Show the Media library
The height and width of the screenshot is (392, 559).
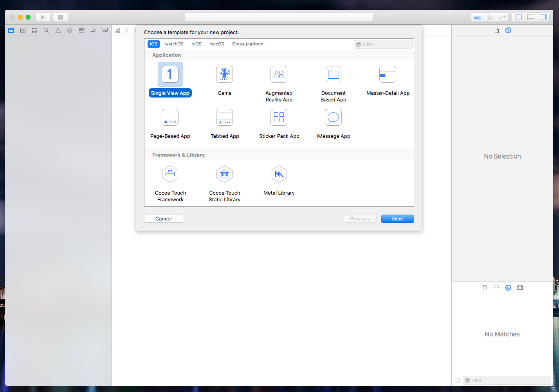(520, 287)
